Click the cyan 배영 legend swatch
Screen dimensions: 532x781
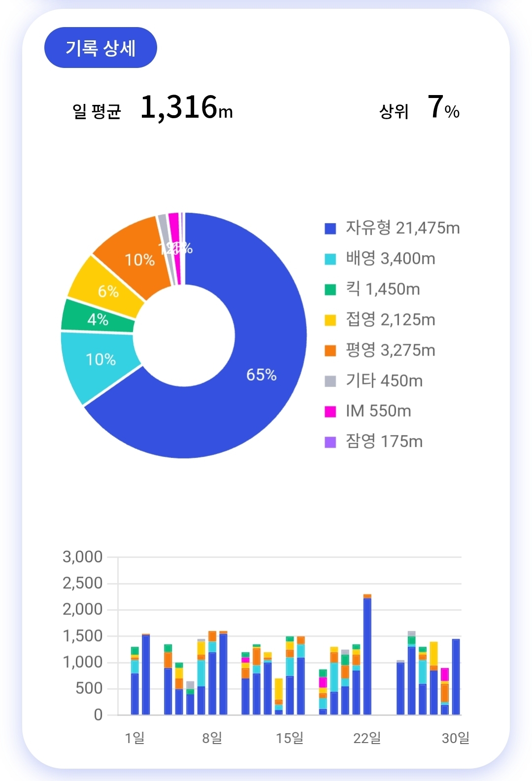point(330,259)
